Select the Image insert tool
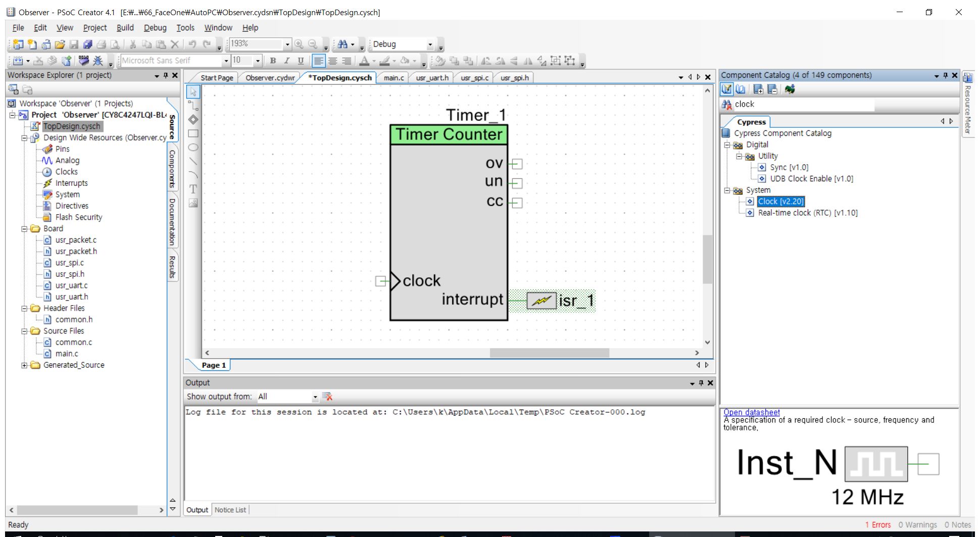The width and height of the screenshot is (980, 537). 193,203
